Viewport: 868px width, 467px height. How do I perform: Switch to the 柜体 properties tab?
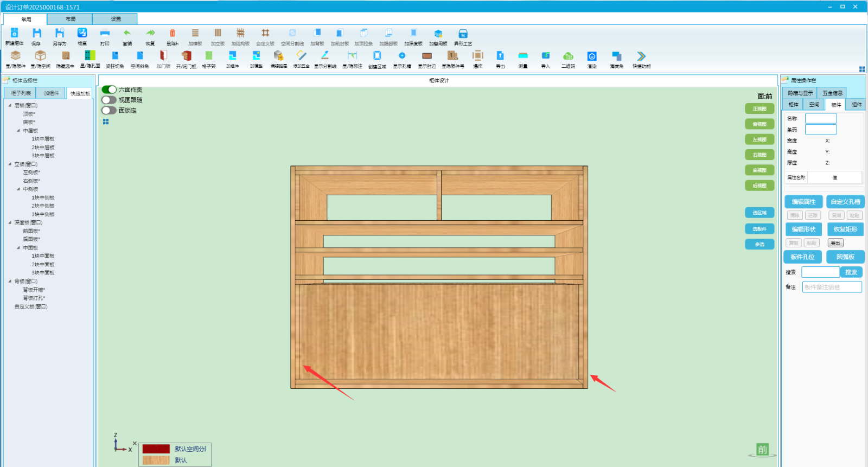click(794, 105)
